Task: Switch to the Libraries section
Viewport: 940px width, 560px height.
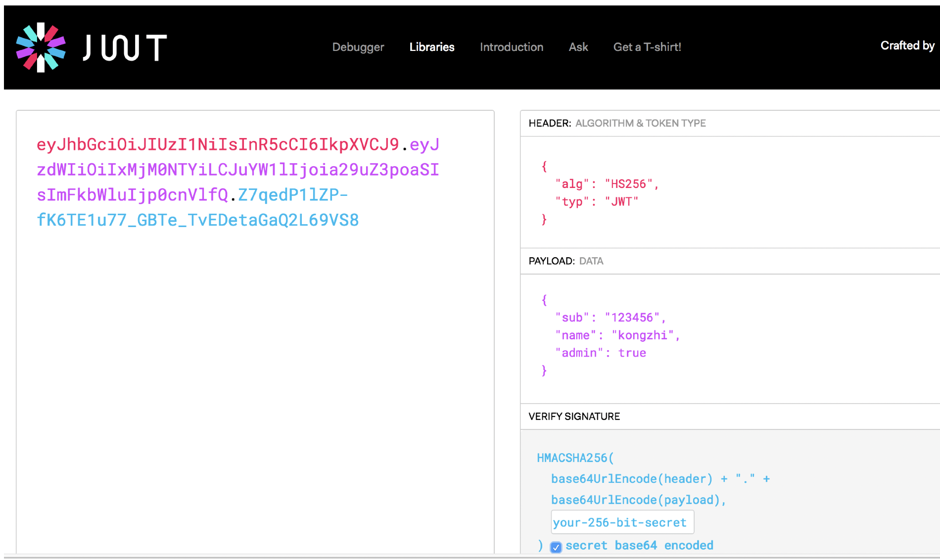Action: 431,47
